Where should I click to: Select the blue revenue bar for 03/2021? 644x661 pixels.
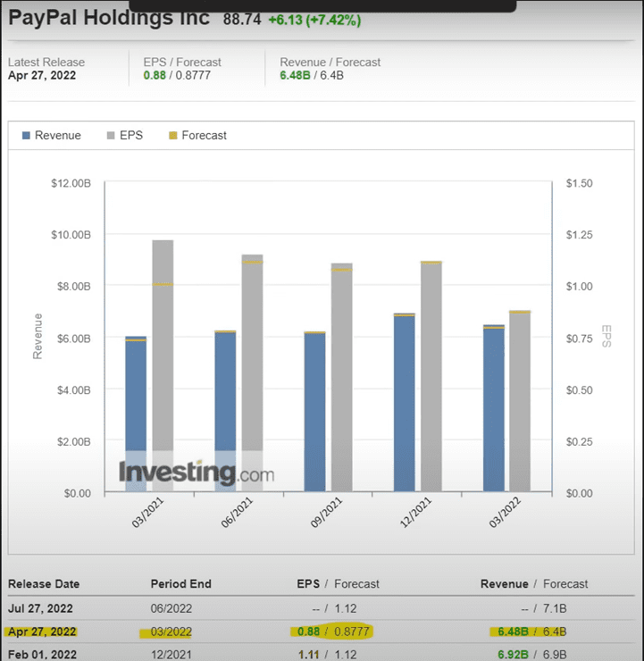[x=136, y=411]
